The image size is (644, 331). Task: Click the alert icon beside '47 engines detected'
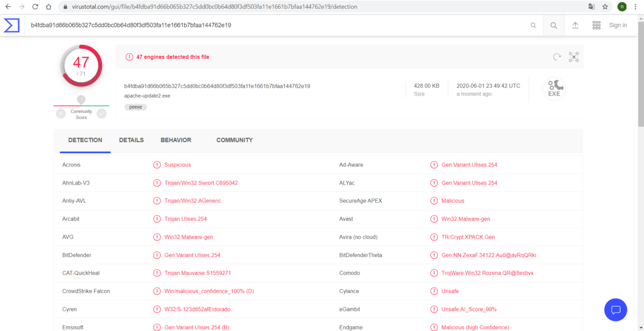129,57
